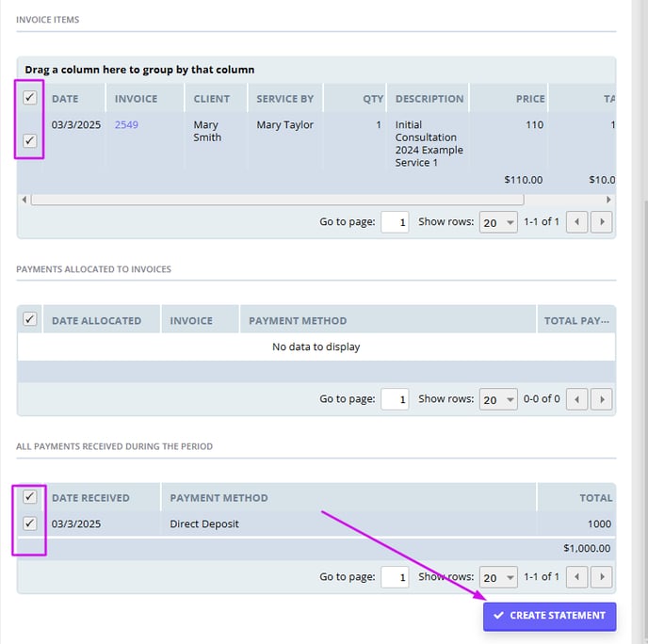Select the '$110.00' price summary
This screenshot has height=644, width=648.
coord(523,180)
